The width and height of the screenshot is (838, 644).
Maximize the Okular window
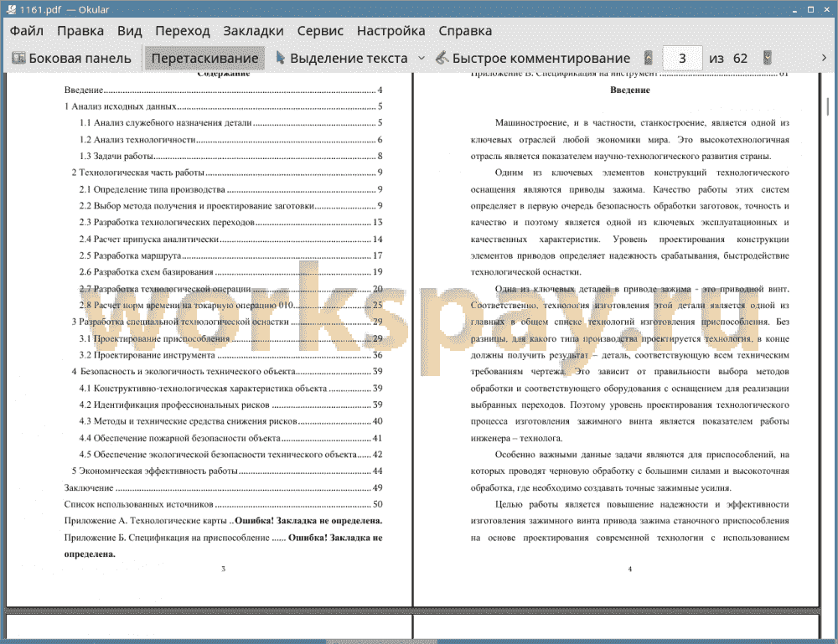(810, 9)
